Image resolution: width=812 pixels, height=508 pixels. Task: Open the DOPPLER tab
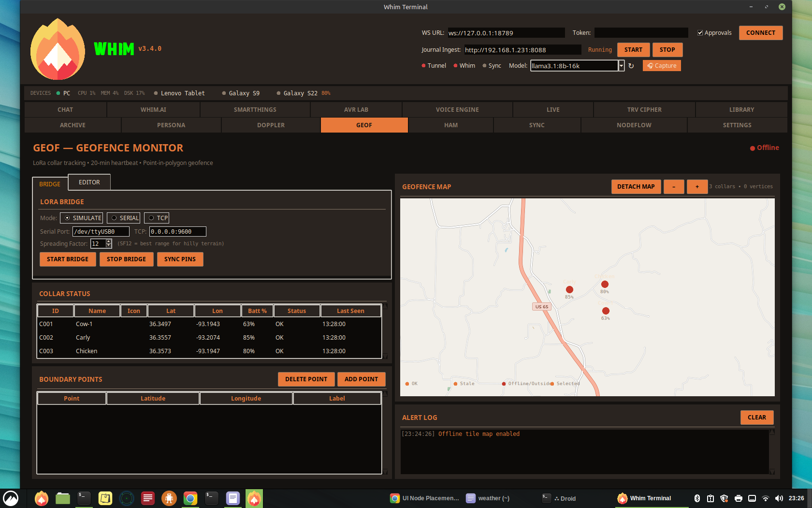click(271, 125)
